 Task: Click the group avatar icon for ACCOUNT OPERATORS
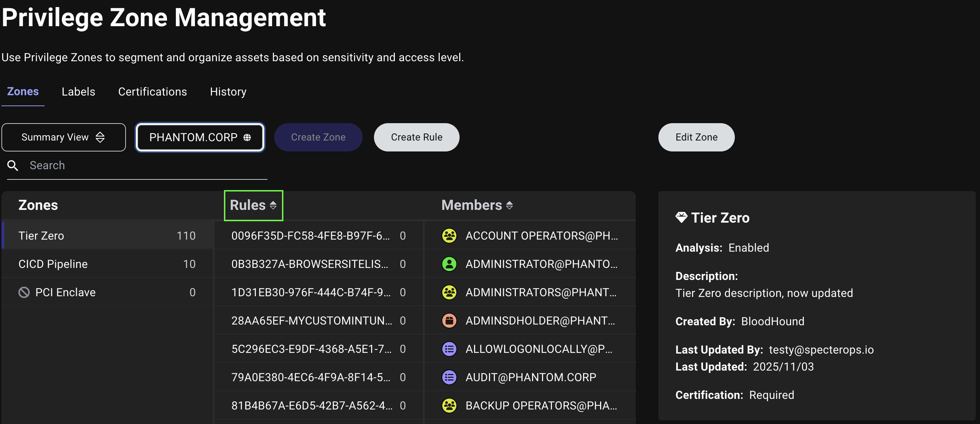449,235
